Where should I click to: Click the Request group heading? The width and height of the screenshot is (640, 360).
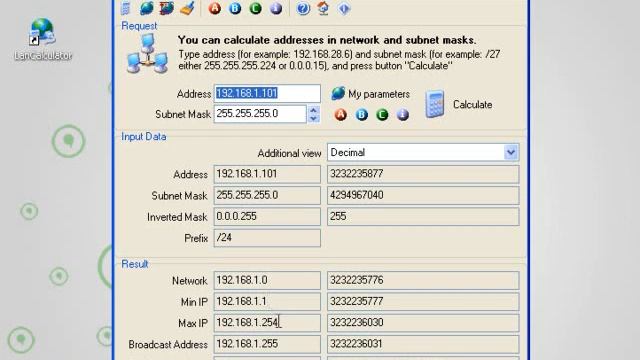pyautogui.click(x=139, y=26)
